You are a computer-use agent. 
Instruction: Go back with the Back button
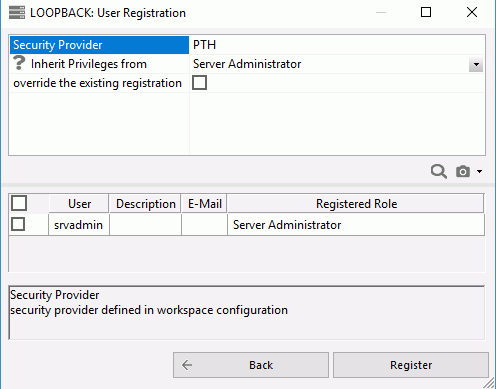[251, 365]
